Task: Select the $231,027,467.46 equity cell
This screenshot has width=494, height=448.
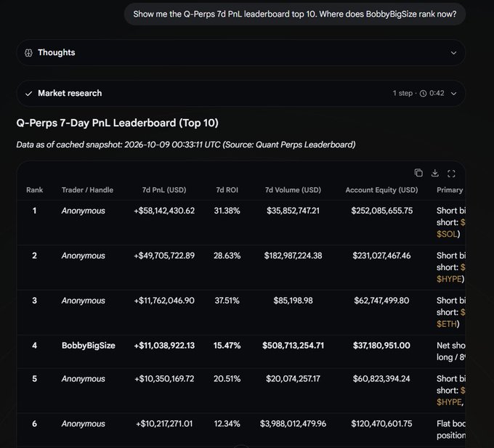Action: point(382,256)
